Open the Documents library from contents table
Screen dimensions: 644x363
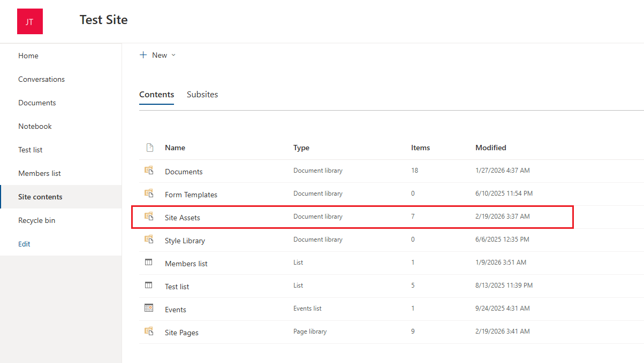coord(184,172)
